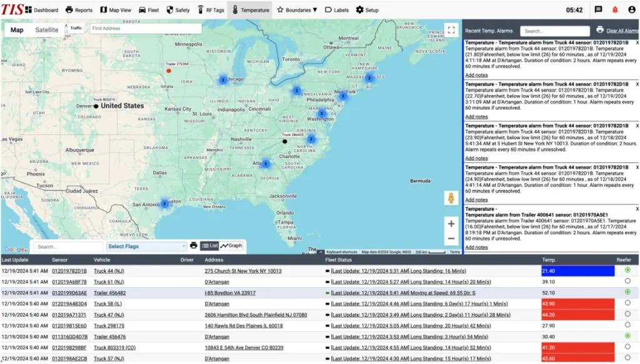Image resolution: width=640 pixels, height=364 pixels.
Task: Print the sensor list with printer icon
Action: click(194, 246)
